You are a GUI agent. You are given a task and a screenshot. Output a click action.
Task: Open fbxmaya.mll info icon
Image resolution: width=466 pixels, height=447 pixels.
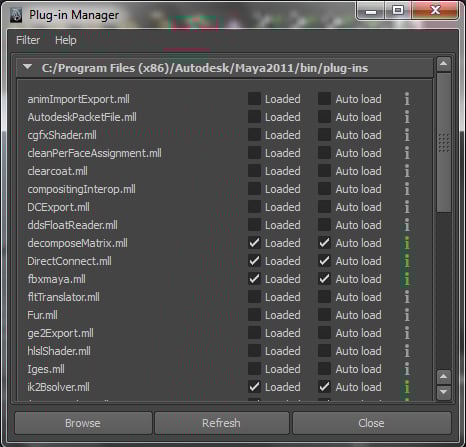[407, 279]
